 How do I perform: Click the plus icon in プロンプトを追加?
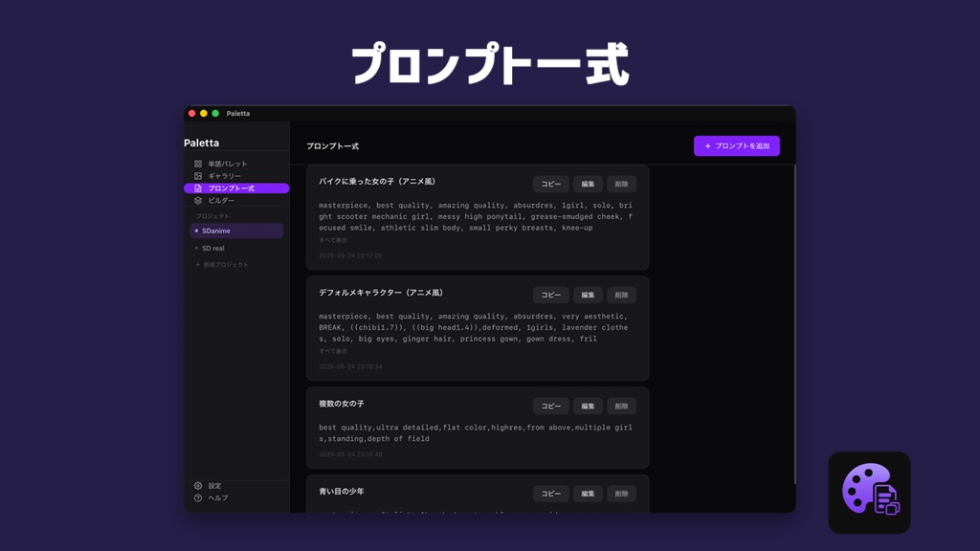click(707, 146)
